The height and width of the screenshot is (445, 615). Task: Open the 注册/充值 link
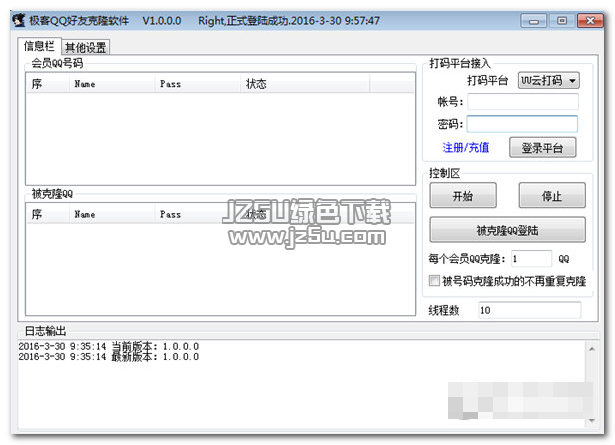click(466, 147)
